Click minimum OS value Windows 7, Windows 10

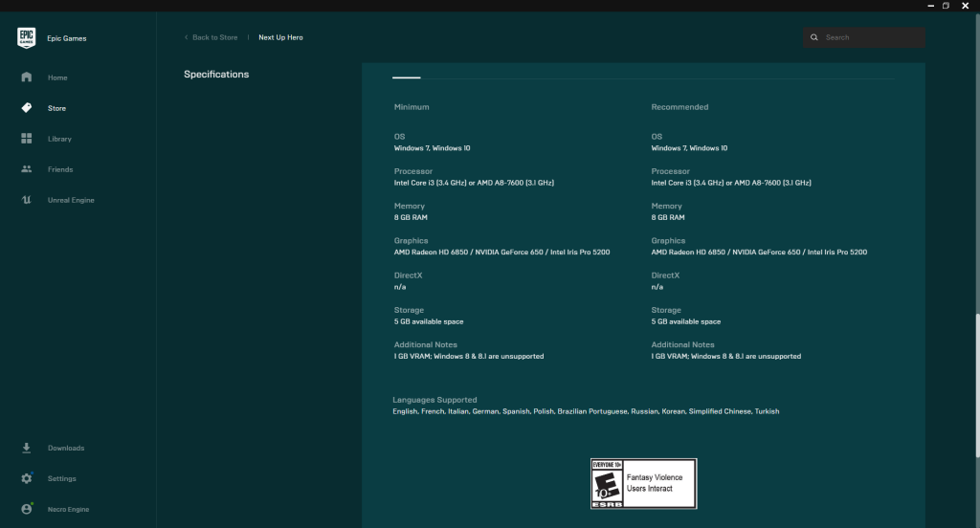pyautogui.click(x=432, y=148)
